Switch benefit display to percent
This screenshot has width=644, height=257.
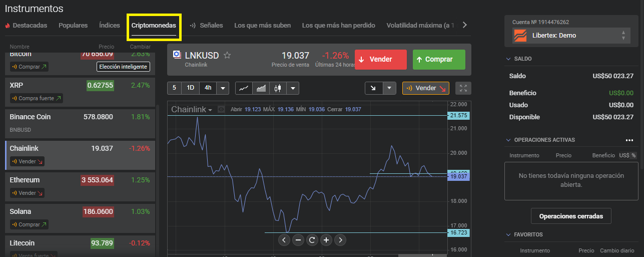(x=633, y=155)
